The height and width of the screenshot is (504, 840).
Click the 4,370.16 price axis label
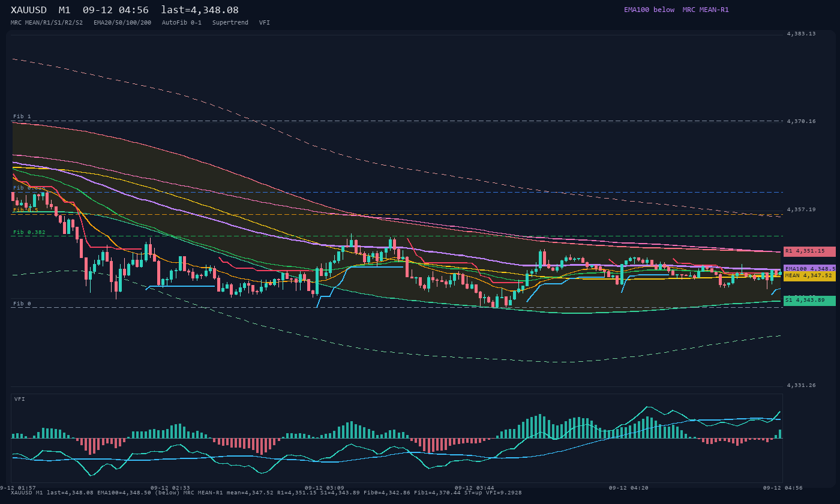coord(801,121)
